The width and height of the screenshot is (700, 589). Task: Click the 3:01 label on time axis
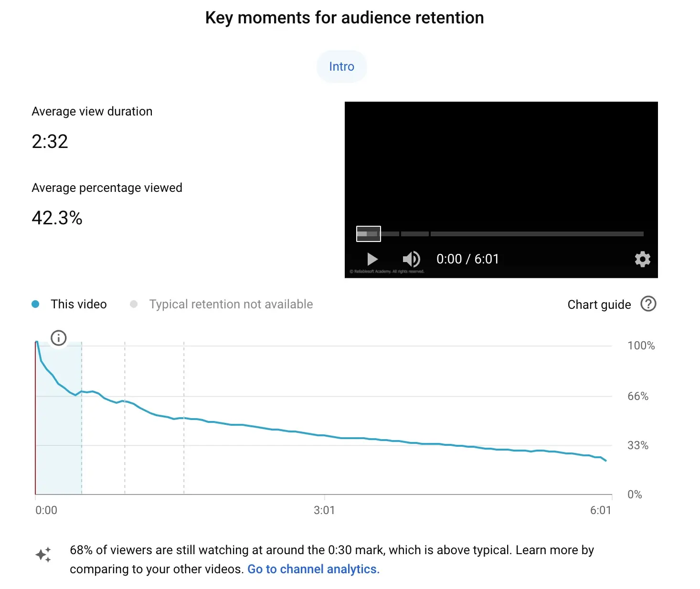tap(324, 510)
